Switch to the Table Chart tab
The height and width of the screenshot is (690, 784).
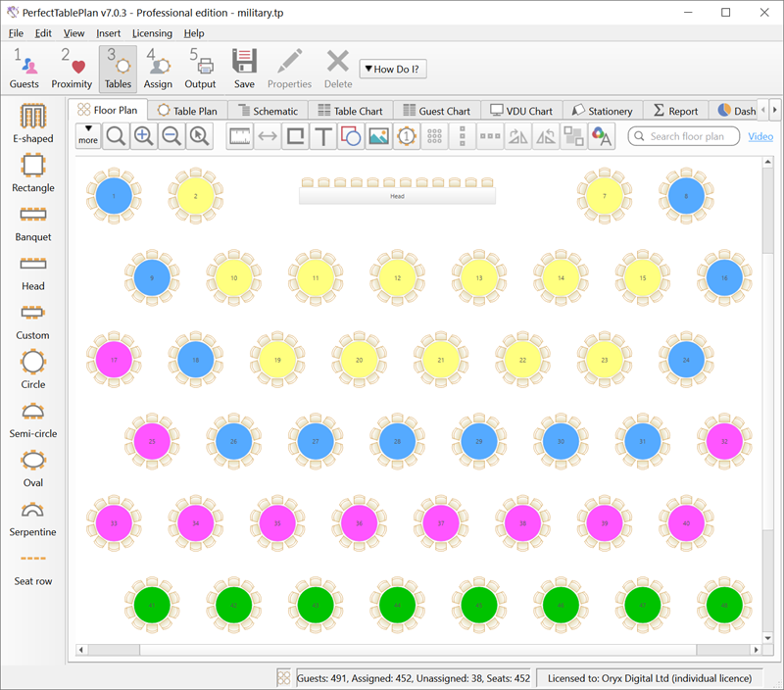(351, 111)
